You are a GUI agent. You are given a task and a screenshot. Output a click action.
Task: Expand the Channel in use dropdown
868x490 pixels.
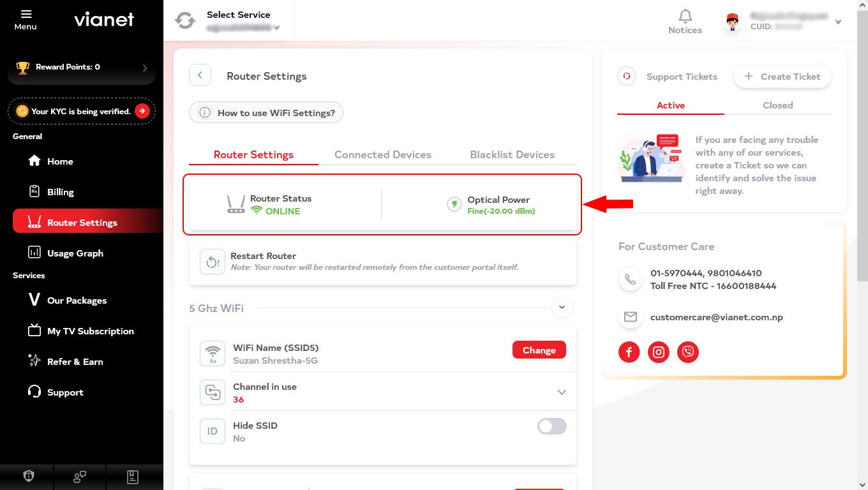[x=562, y=392]
